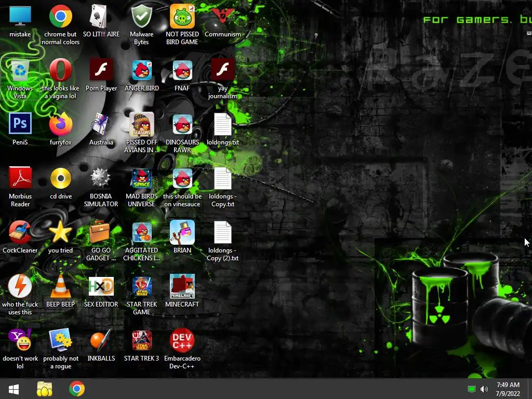Select the 'BOSNIA SIMULATOR' mine icon
Screen dimensions: 532x399
pyautogui.click(x=101, y=178)
